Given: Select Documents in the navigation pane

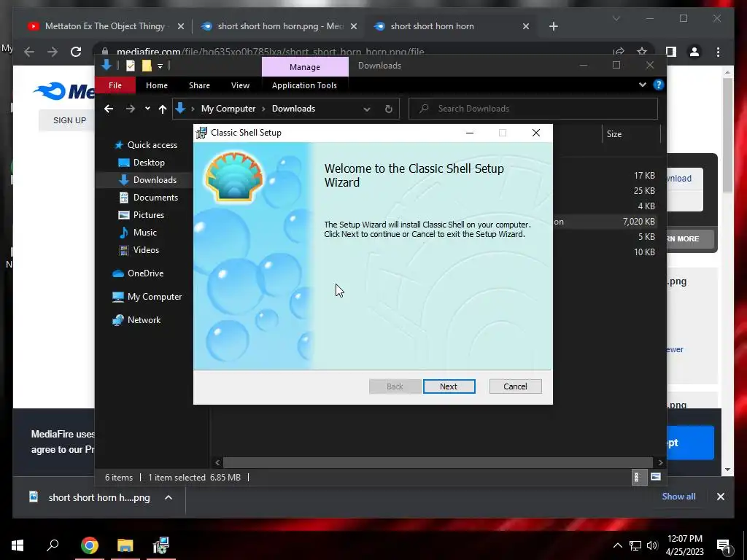Looking at the screenshot, I should [148, 198].
